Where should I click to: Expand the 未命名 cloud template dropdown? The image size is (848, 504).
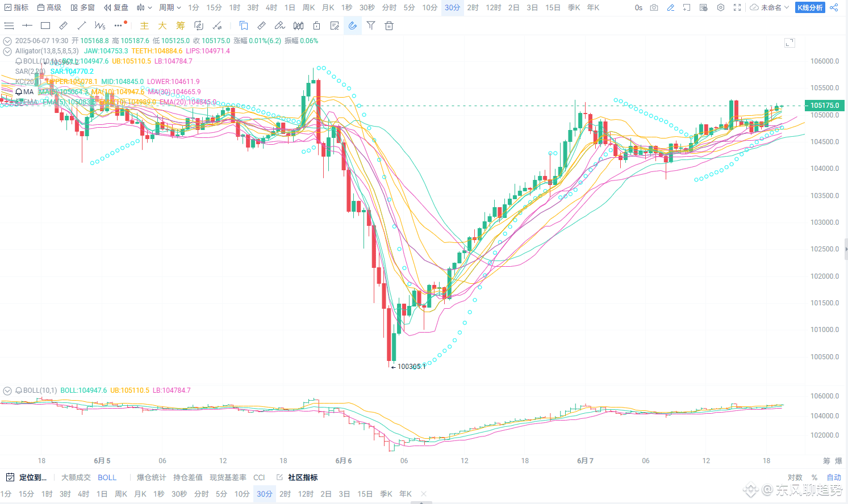click(770, 7)
